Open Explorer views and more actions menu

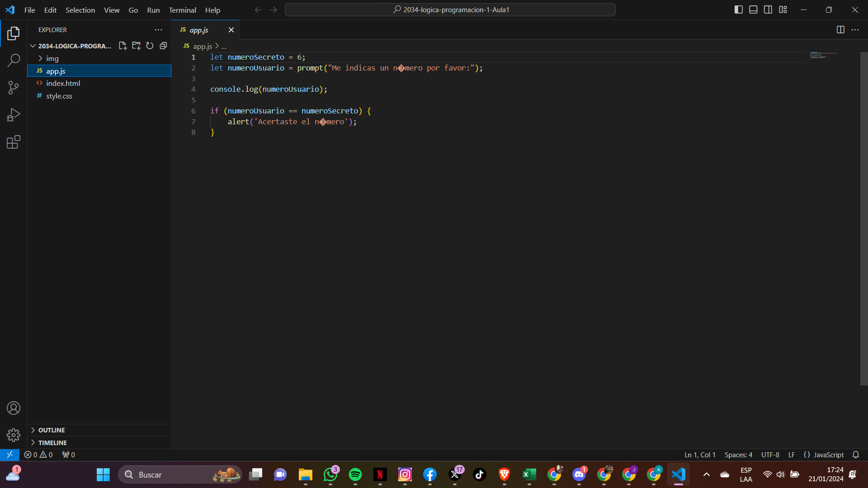click(158, 30)
